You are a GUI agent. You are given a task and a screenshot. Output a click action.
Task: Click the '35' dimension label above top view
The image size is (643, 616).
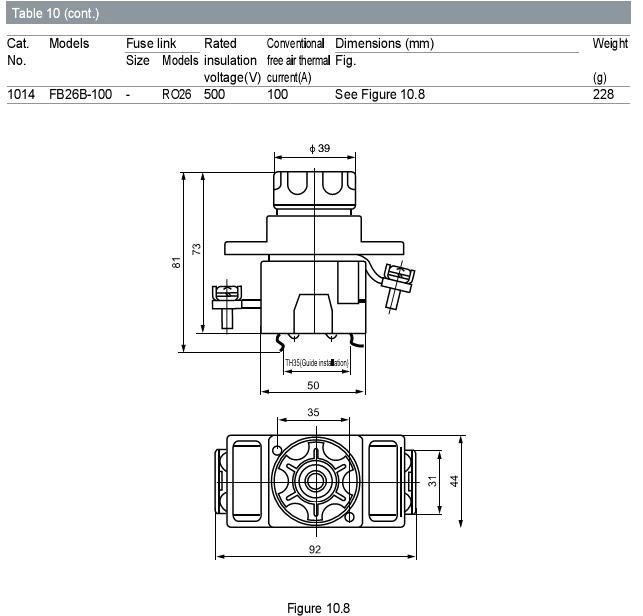click(313, 412)
